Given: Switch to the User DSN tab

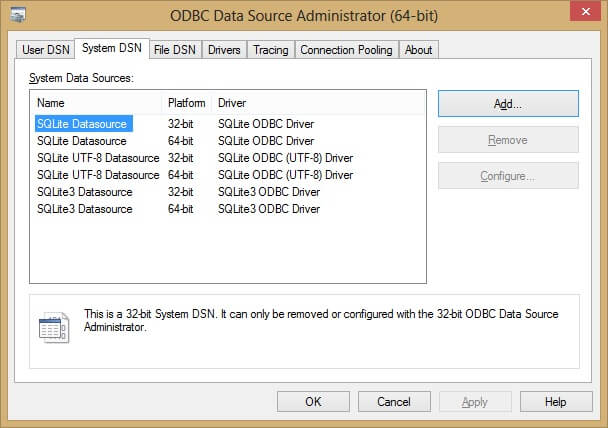Looking at the screenshot, I should (x=45, y=50).
